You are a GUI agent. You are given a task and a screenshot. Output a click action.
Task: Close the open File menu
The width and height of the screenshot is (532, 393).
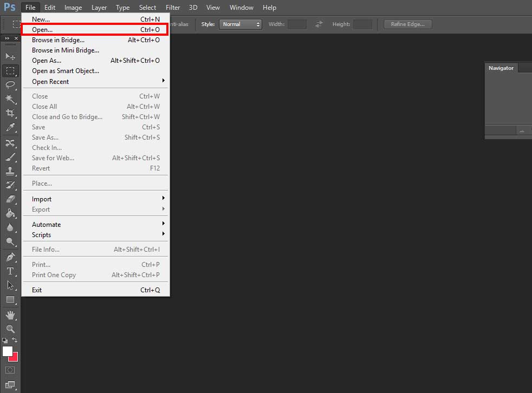30,8
